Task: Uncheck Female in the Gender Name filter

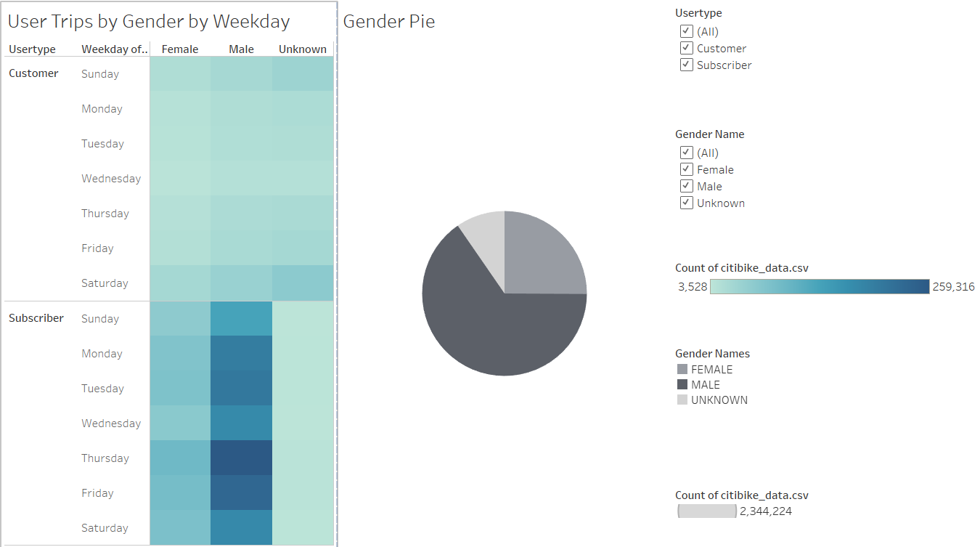Action: pos(686,169)
